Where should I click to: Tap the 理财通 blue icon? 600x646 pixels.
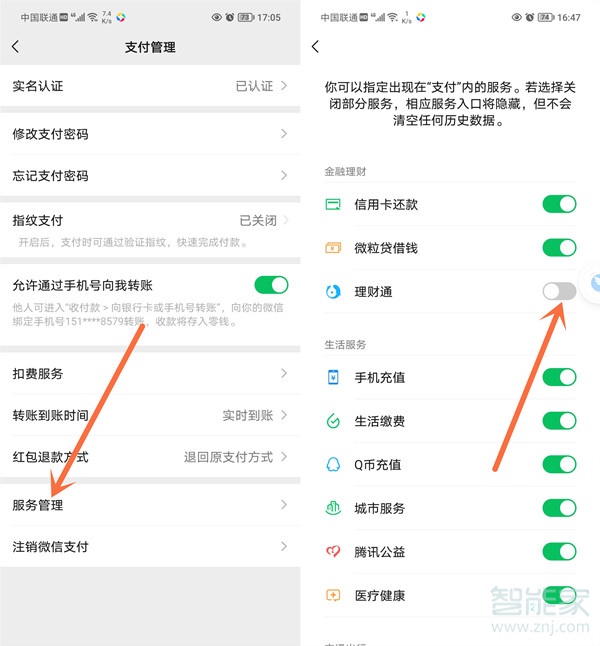(333, 292)
